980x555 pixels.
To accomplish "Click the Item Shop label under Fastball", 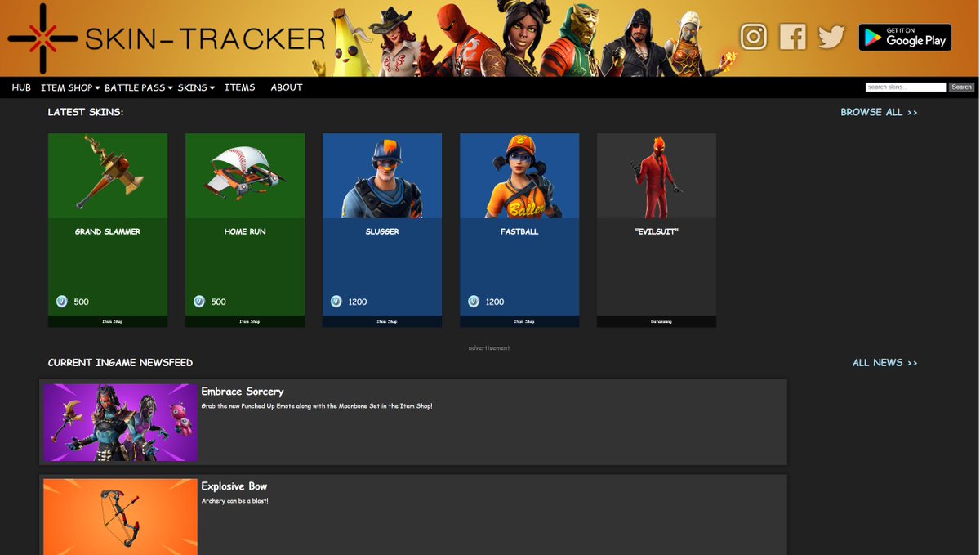I will [x=524, y=322].
